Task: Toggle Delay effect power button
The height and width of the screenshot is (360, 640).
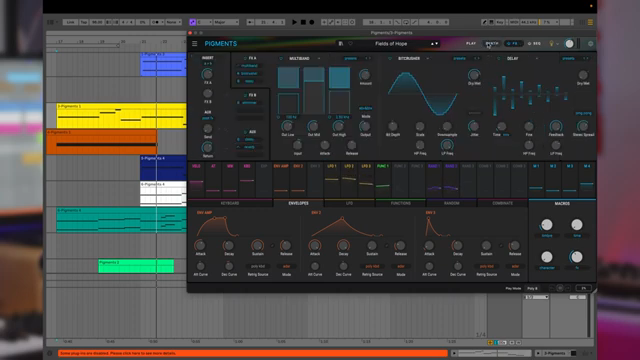Action: tap(498, 58)
